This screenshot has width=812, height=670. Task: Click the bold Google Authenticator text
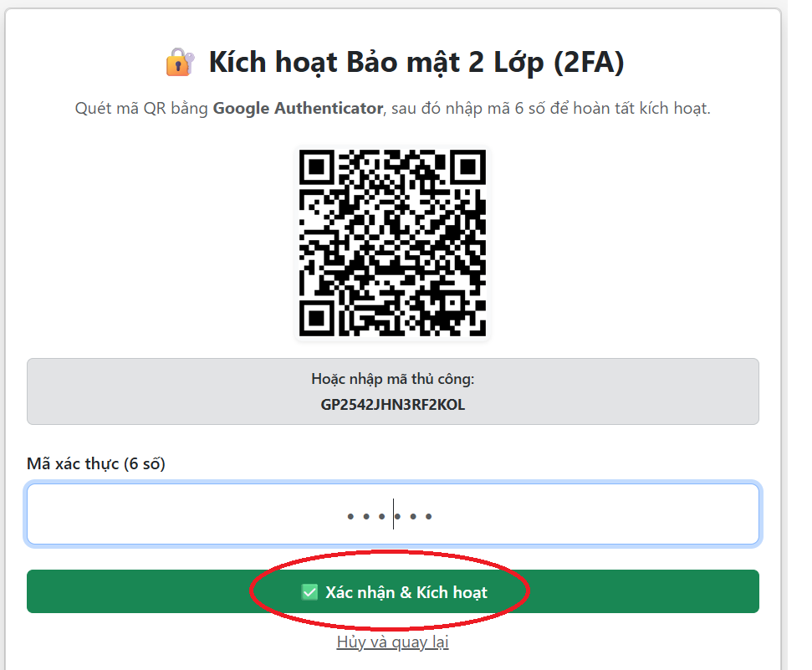[x=298, y=109]
